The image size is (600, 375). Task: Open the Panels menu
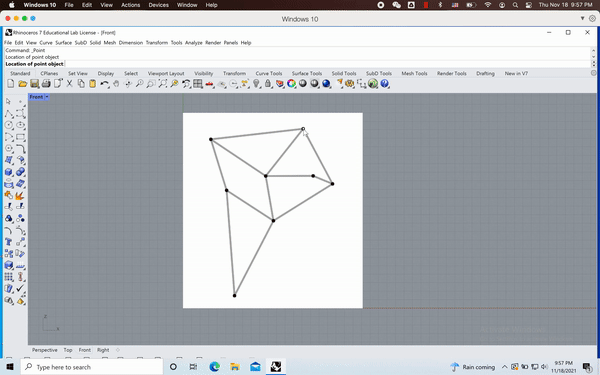pyautogui.click(x=231, y=42)
